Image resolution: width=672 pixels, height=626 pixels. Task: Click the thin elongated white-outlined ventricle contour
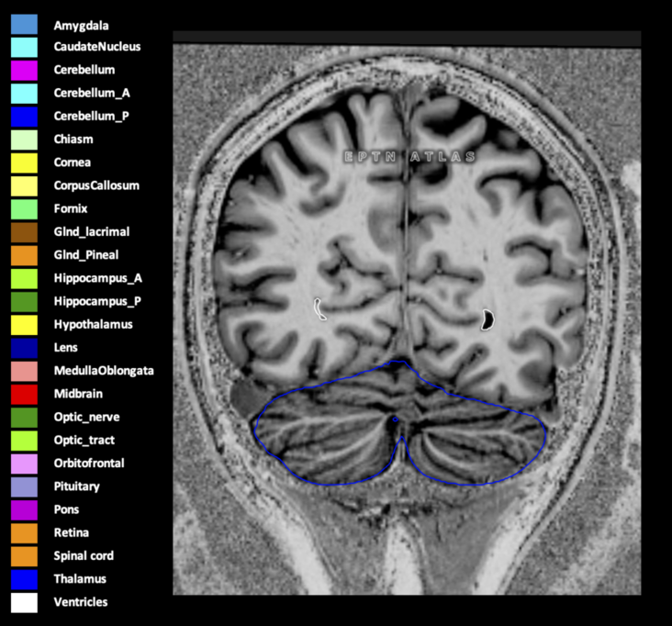319,309
